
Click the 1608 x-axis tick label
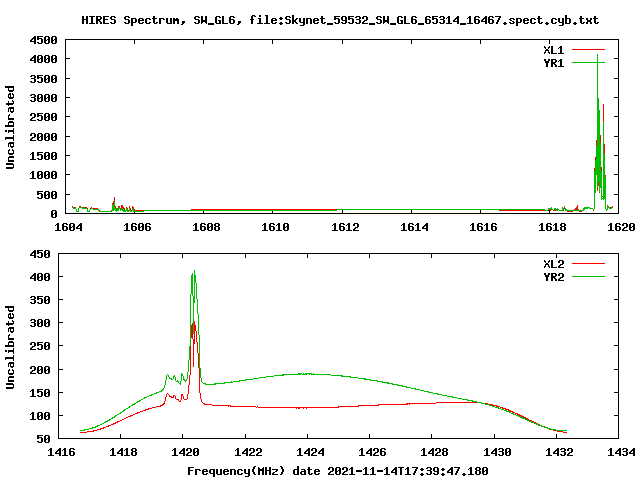(x=206, y=227)
